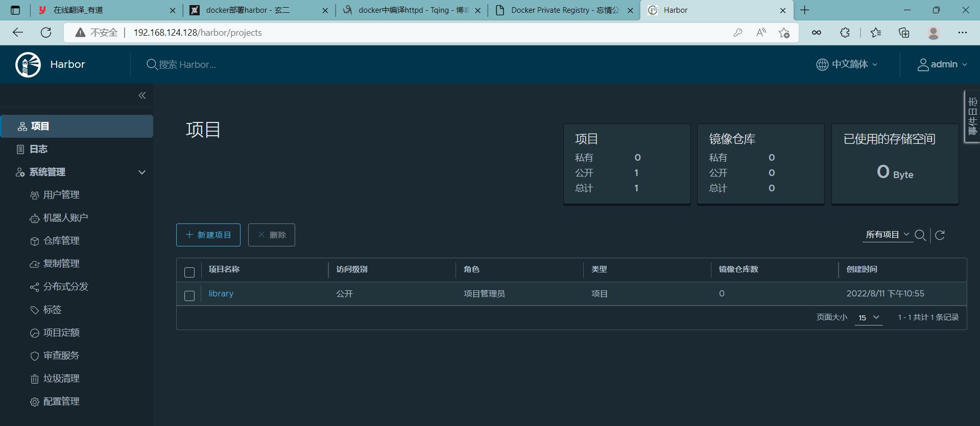Image resolution: width=980 pixels, height=426 pixels.
Task: Check the library project row checkbox
Action: click(x=189, y=296)
